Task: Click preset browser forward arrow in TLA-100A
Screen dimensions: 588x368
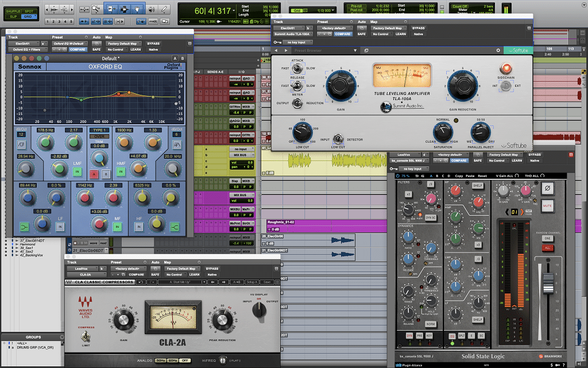Action: pos(286,51)
